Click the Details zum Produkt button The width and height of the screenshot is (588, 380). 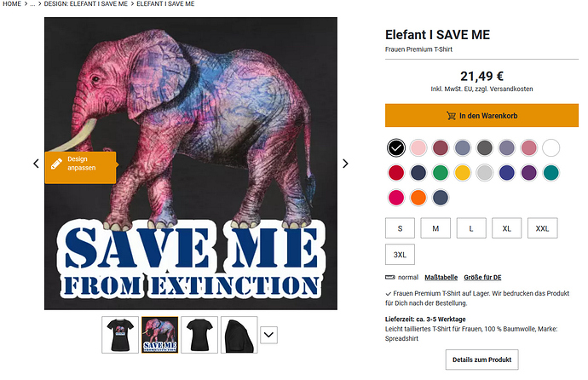click(481, 360)
